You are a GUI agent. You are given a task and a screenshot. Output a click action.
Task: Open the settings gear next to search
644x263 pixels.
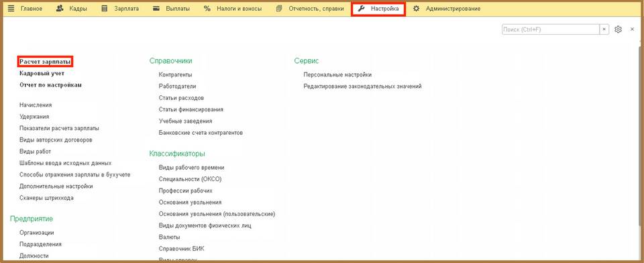click(618, 30)
